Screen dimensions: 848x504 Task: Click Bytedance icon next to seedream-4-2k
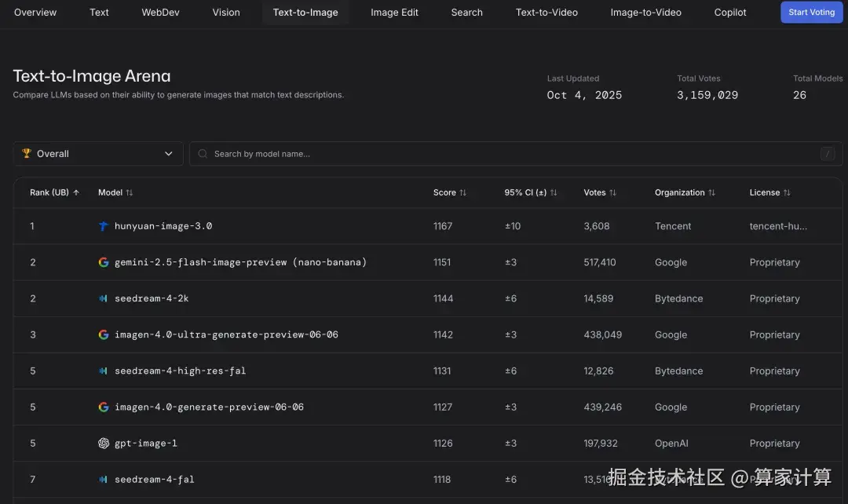pos(104,298)
